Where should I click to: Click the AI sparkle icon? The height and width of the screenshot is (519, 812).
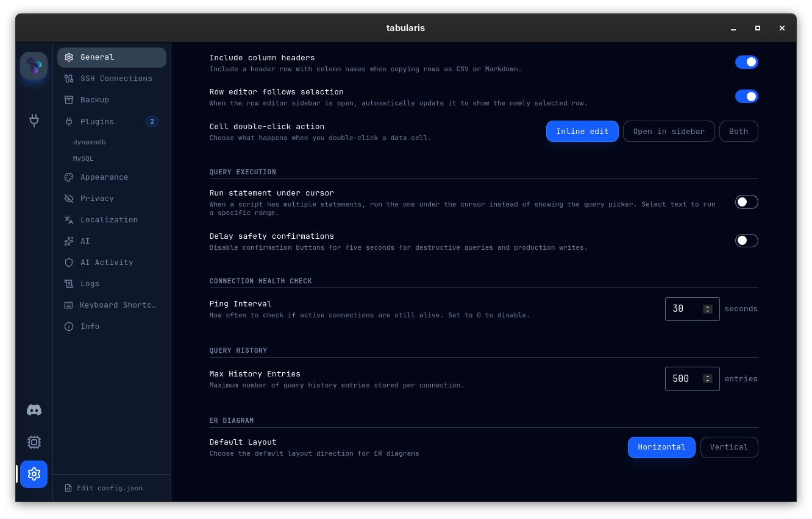(x=69, y=241)
